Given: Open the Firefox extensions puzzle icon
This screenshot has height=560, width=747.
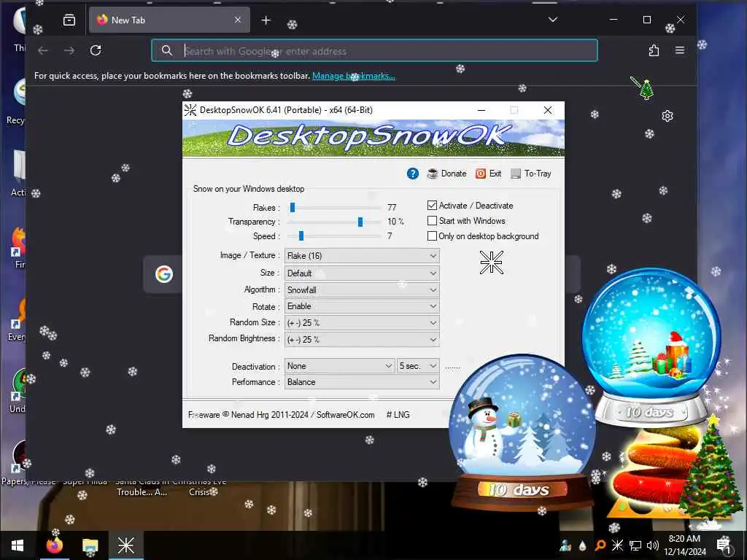Looking at the screenshot, I should coord(654,50).
